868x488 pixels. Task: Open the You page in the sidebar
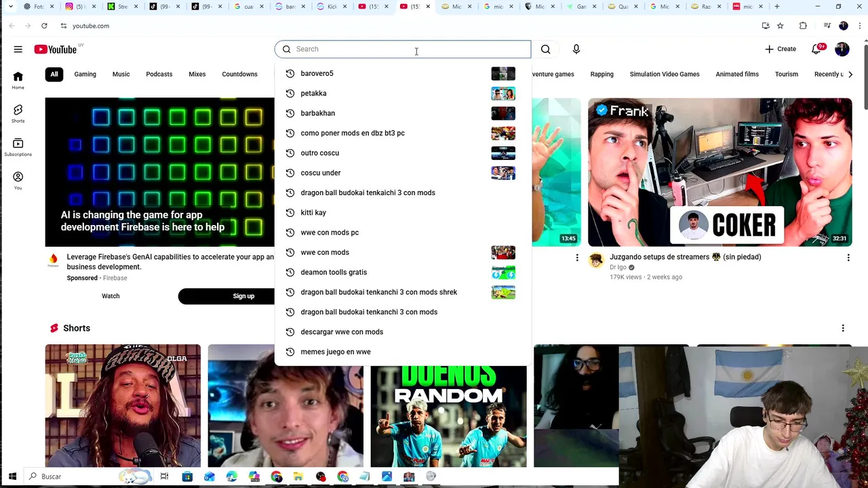(x=18, y=180)
